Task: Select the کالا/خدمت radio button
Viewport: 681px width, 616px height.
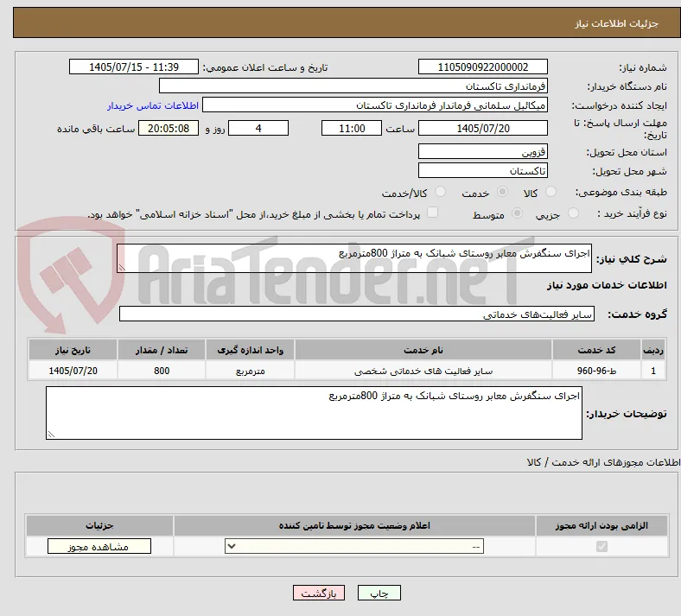Action: point(440,192)
